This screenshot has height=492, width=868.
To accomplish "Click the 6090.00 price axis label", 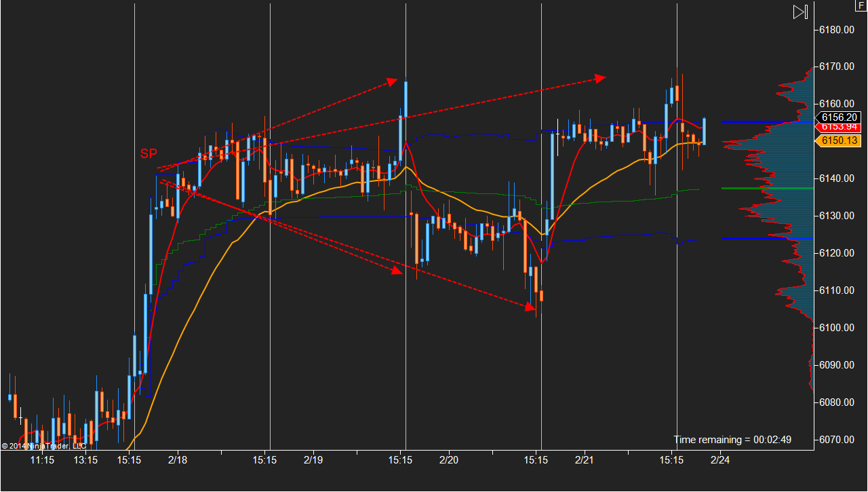I will (x=836, y=366).
